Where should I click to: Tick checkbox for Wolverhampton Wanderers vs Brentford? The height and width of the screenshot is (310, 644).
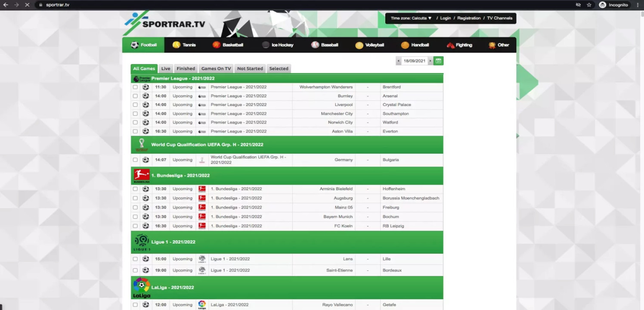pyautogui.click(x=135, y=87)
